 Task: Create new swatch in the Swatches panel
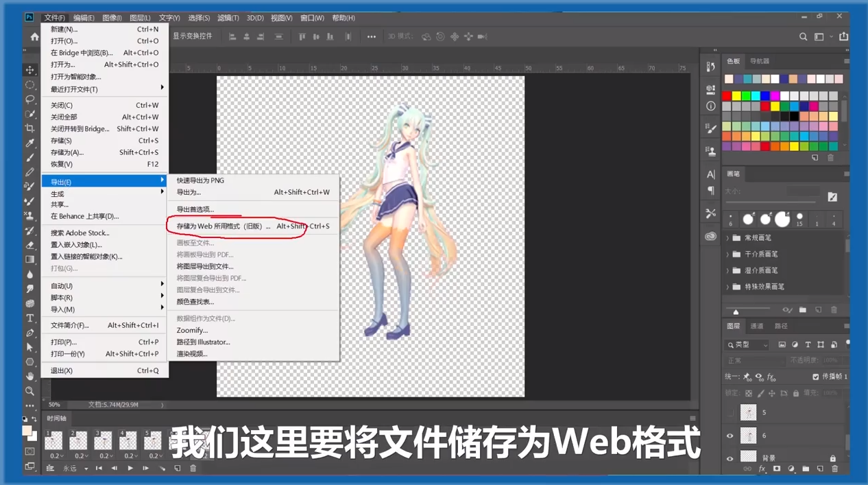coord(815,158)
